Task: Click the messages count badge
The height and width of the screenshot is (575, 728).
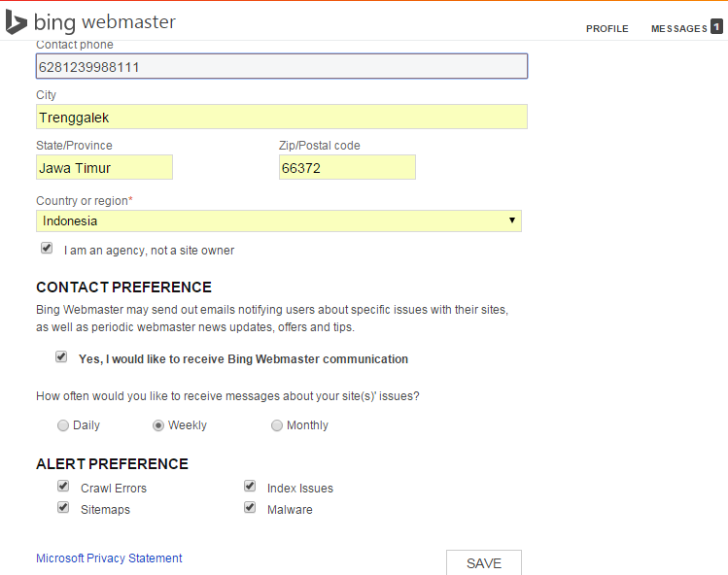Action: point(716,27)
